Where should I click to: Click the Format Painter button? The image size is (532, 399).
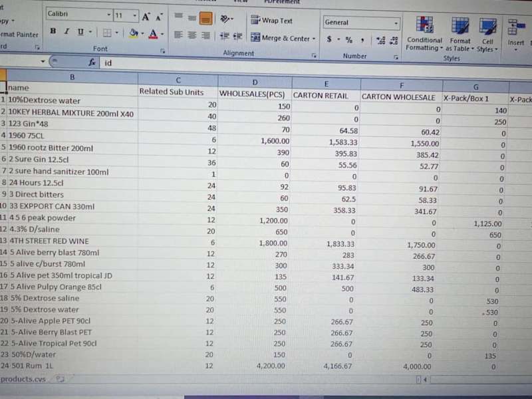(x=19, y=35)
